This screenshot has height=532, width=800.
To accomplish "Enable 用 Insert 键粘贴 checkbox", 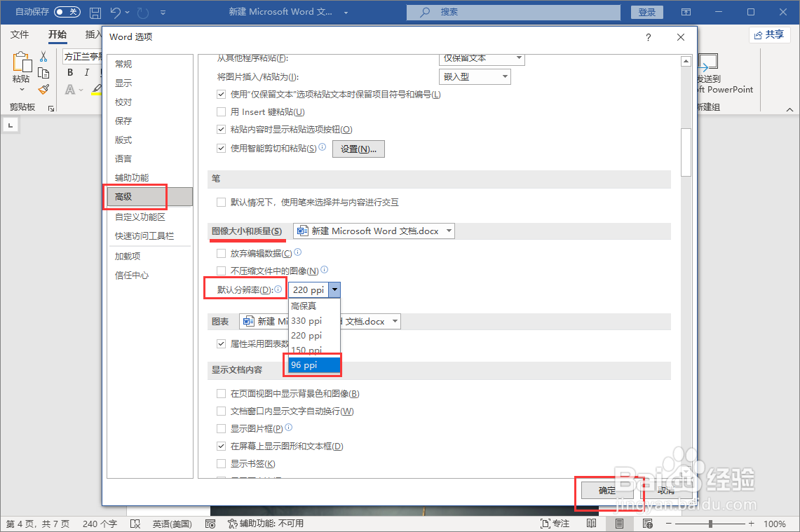I will (222, 111).
